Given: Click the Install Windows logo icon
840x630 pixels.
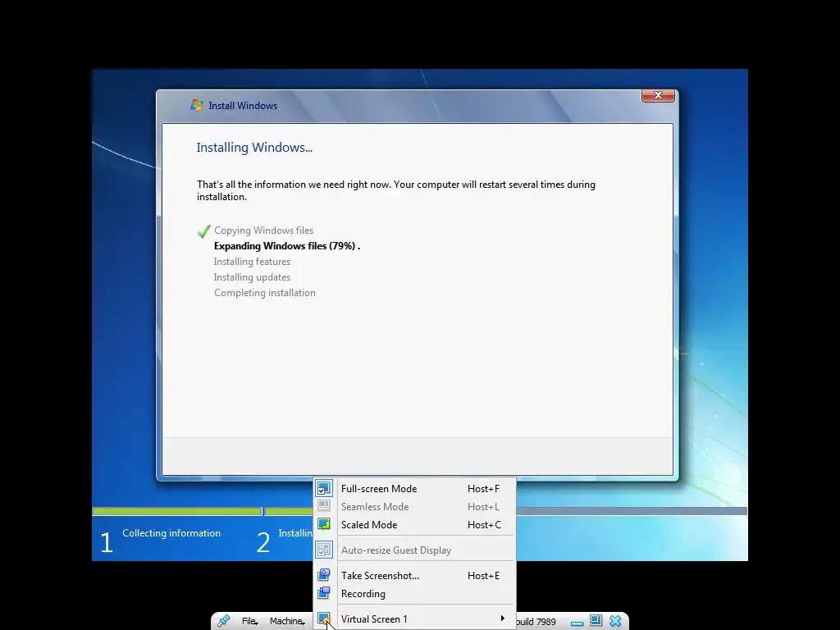Looking at the screenshot, I should [x=197, y=105].
